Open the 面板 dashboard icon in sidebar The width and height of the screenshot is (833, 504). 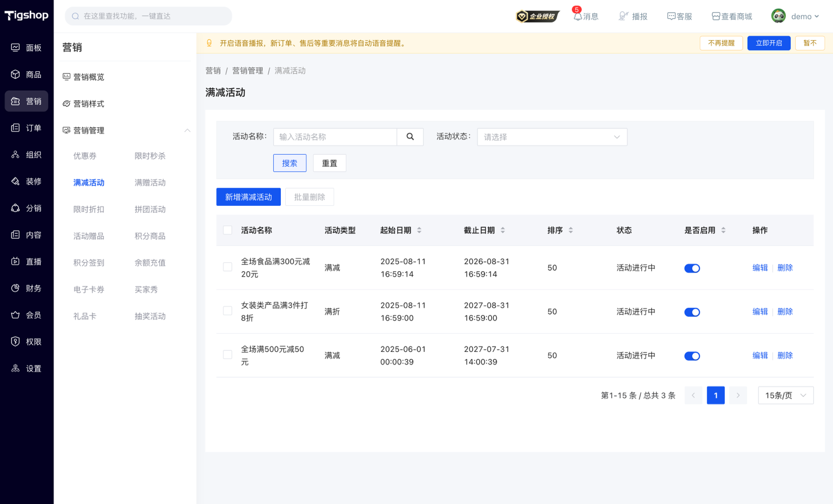pyautogui.click(x=15, y=48)
